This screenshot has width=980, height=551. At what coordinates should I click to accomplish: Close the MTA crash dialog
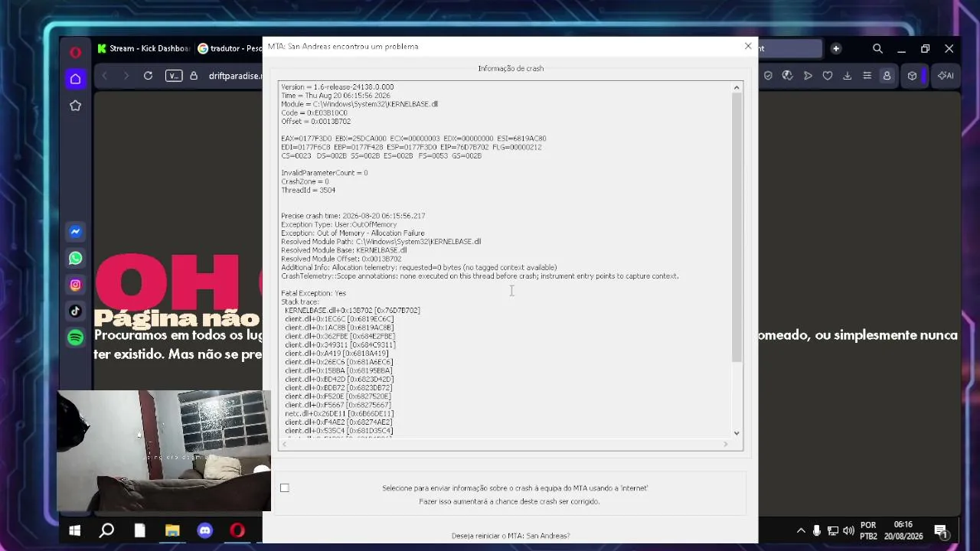tap(748, 46)
